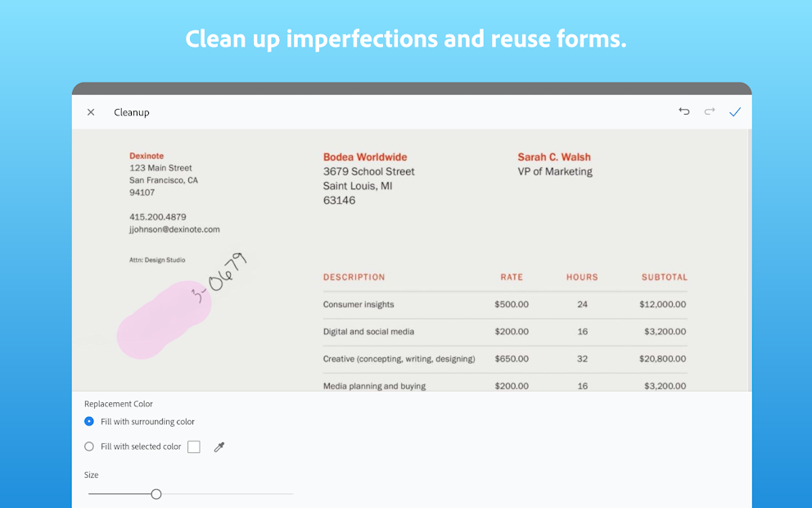812x508 pixels.
Task: Redo the cleanup stroke
Action: [710, 111]
